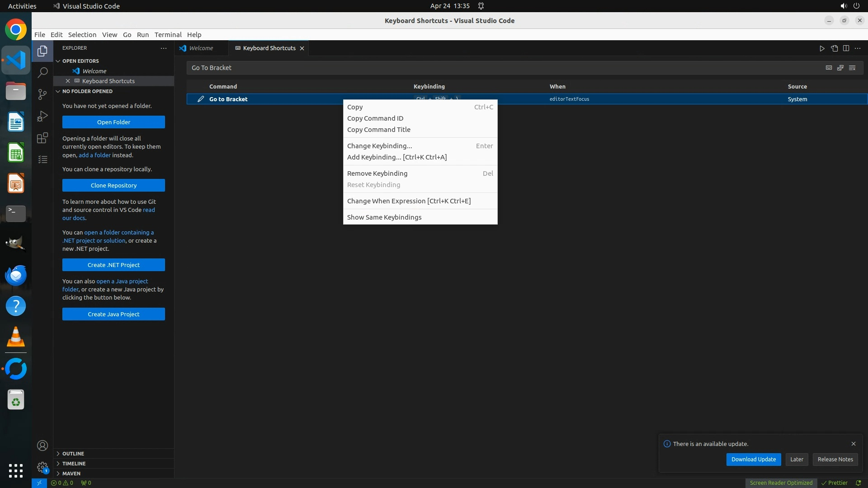Click Clear Keybindings Search Input icon

point(852,68)
